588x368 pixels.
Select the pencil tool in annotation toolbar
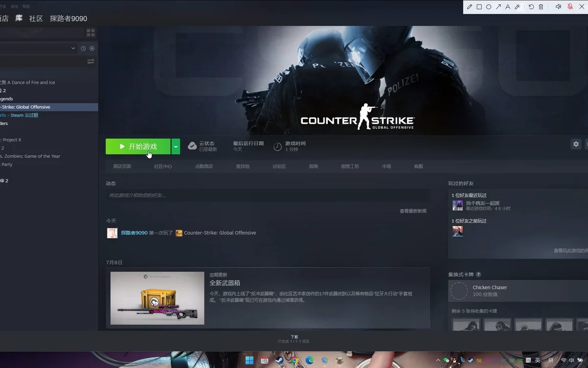point(469,7)
